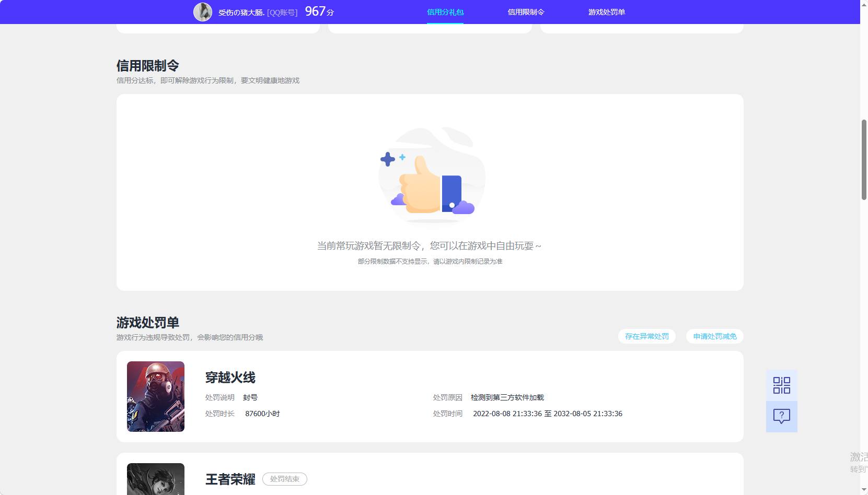This screenshot has width=868, height=495.
Task: Click the 存在异常处罚 button
Action: (647, 336)
